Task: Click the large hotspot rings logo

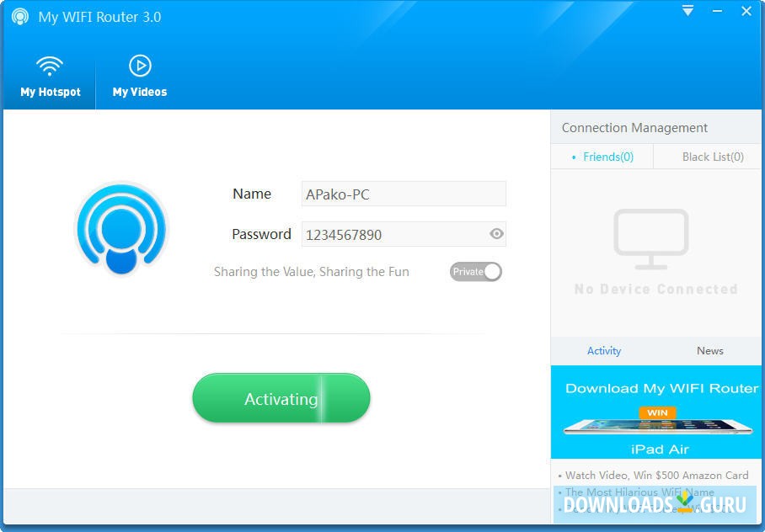Action: (x=120, y=228)
